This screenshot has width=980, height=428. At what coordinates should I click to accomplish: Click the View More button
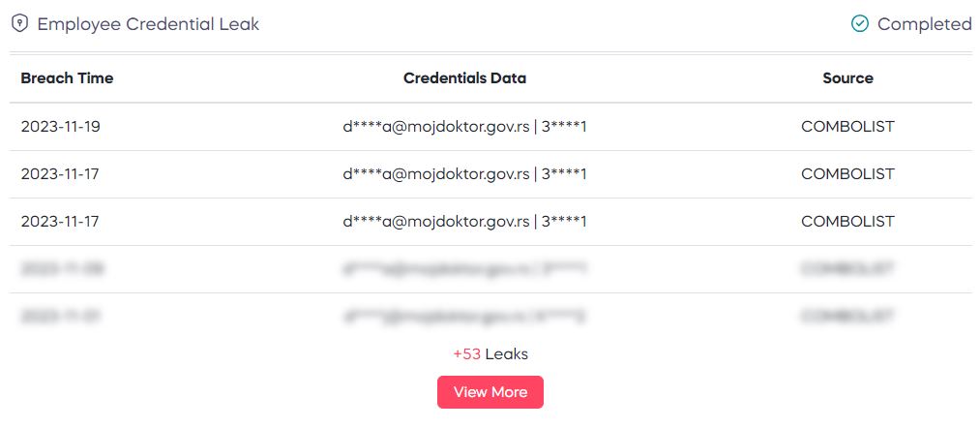click(490, 392)
